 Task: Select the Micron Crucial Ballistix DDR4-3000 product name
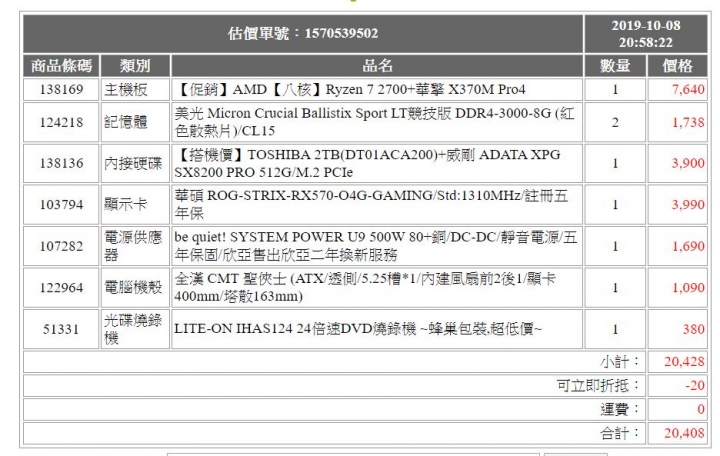pyautogui.click(x=375, y=122)
